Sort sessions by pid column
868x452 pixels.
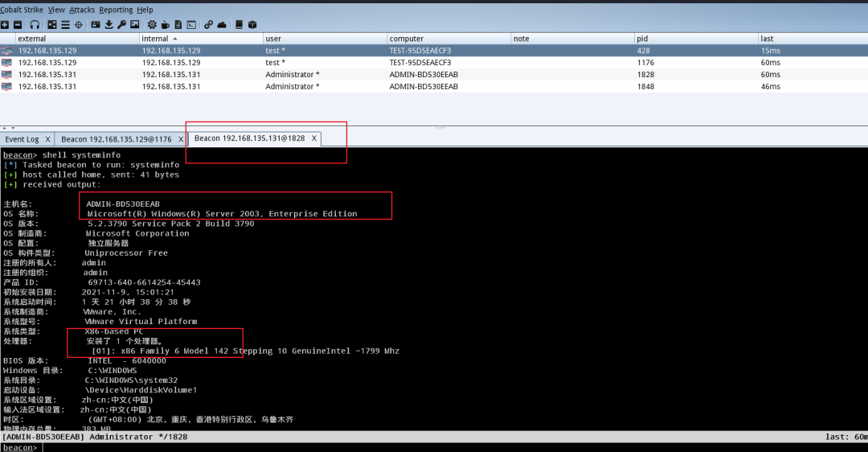click(x=696, y=39)
